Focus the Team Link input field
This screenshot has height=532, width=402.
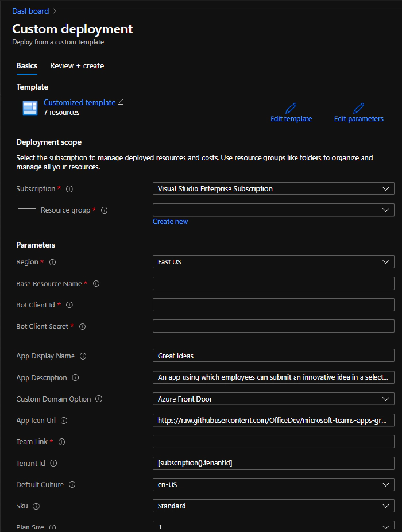click(x=273, y=441)
